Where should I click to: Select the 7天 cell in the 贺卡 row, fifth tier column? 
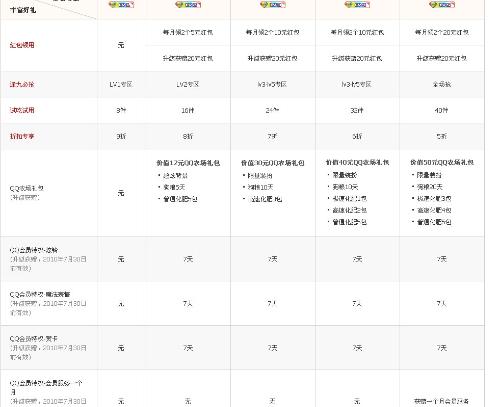tap(442, 348)
